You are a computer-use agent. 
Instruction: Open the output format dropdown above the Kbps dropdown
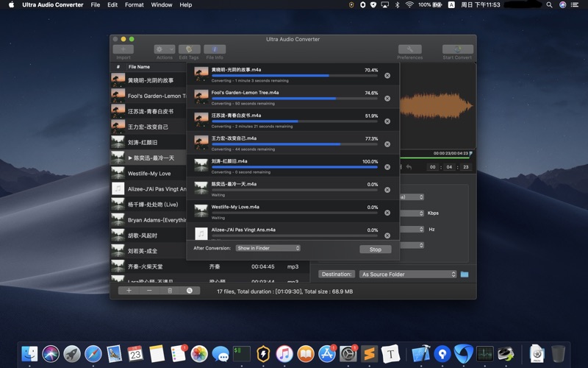(412, 197)
